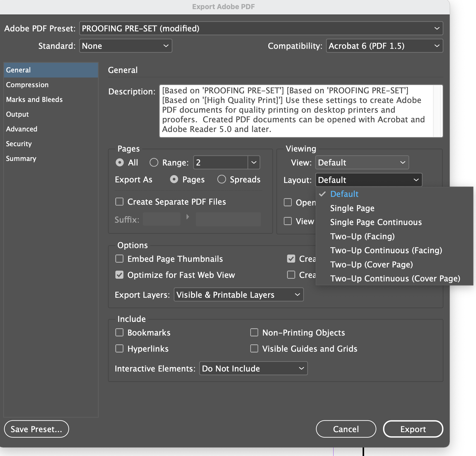
Task: Enable the Bookmarks include option
Action: pos(119,332)
